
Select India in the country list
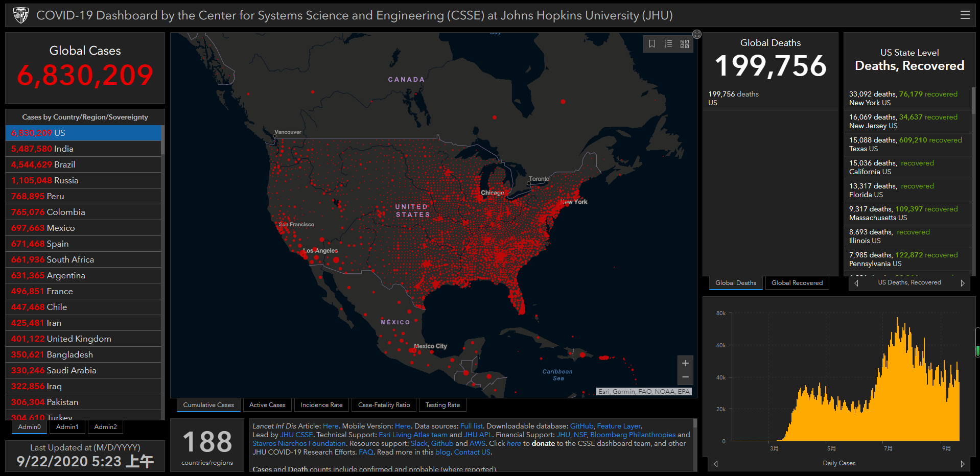[83, 149]
